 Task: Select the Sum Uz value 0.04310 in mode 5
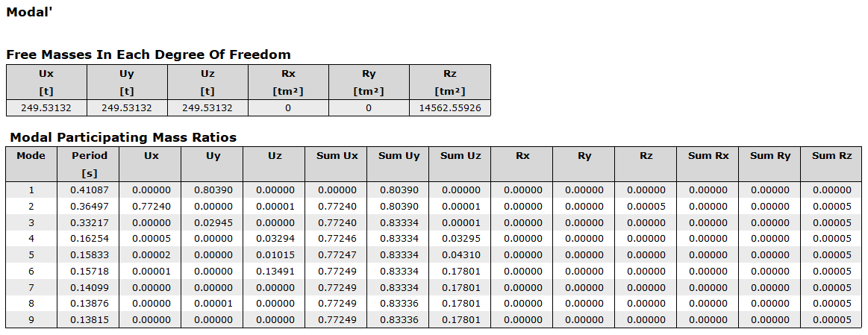[460, 254]
